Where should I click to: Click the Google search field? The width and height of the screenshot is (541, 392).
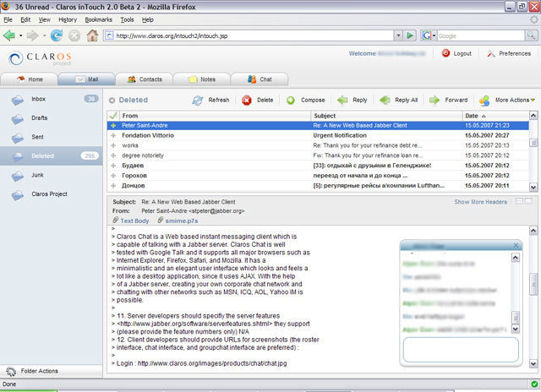point(481,35)
